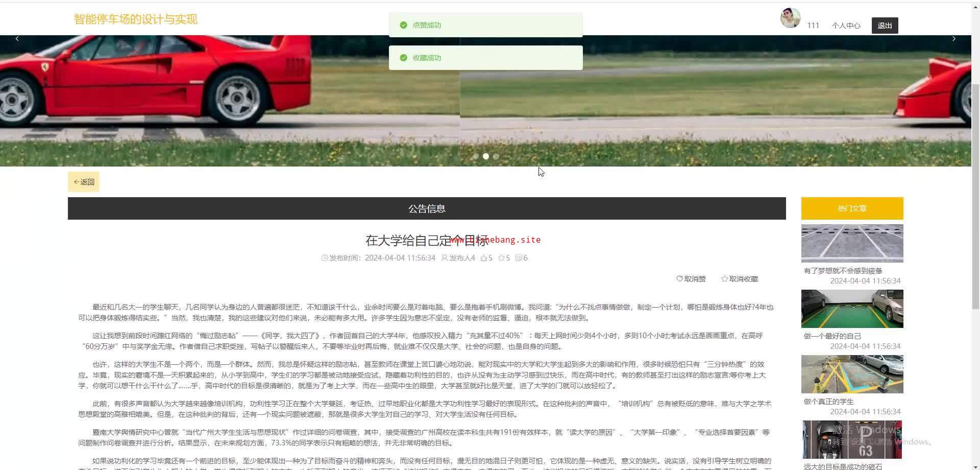Click the star count icon in article info
The height and width of the screenshot is (470, 980).
(x=501, y=258)
